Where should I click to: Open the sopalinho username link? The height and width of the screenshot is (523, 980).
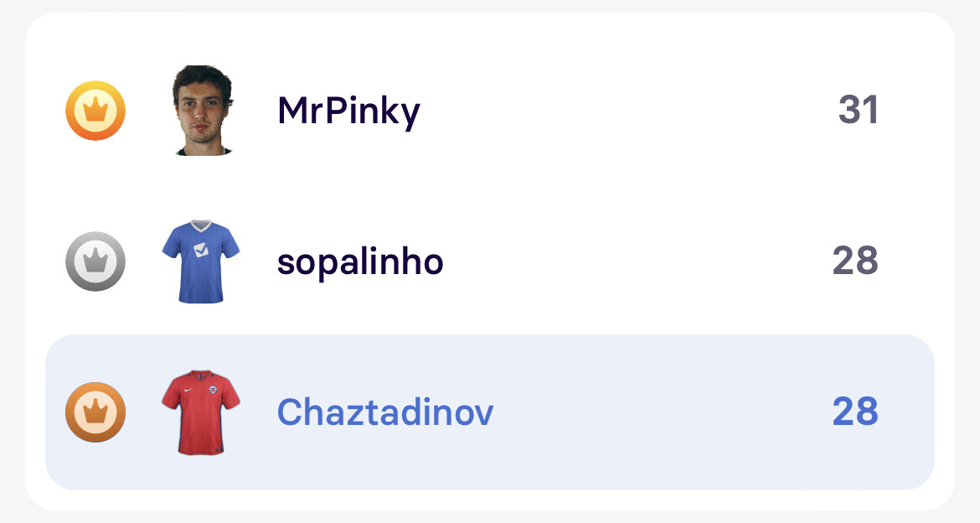tap(360, 262)
